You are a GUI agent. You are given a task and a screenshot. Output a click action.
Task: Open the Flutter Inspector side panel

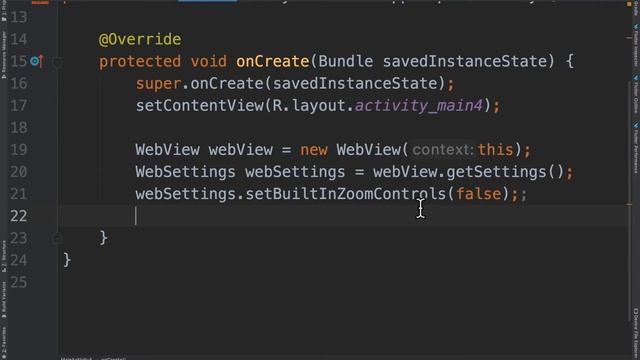[636, 45]
